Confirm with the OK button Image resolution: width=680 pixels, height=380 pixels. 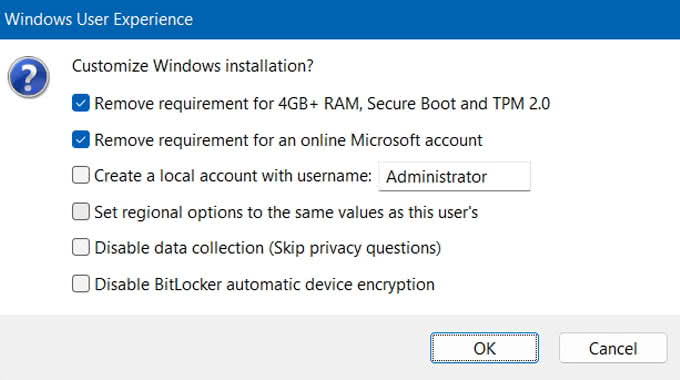pyautogui.click(x=484, y=348)
